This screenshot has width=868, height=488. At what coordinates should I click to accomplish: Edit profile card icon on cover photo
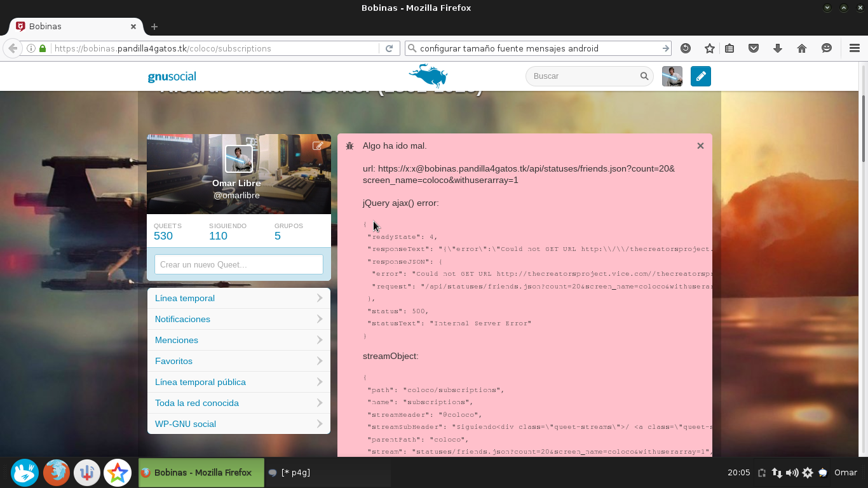tap(318, 146)
